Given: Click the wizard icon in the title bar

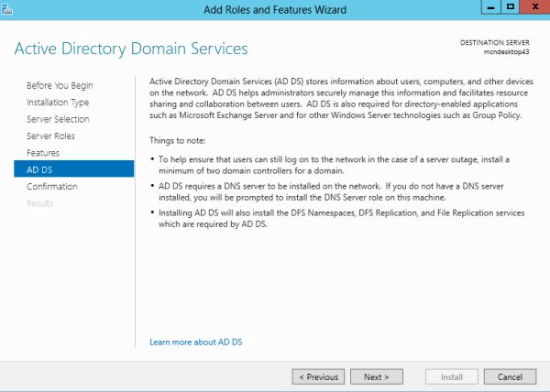Looking at the screenshot, I should 7,7.
